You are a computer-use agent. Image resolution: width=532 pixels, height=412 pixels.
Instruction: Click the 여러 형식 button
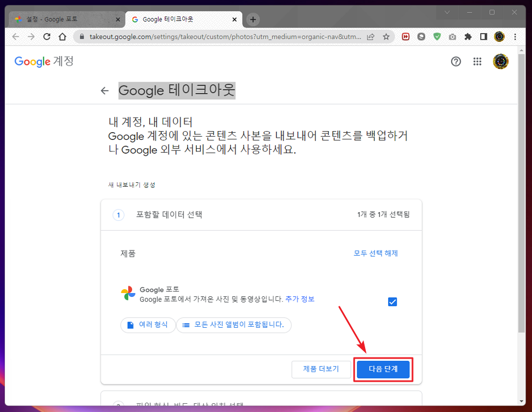(x=148, y=325)
